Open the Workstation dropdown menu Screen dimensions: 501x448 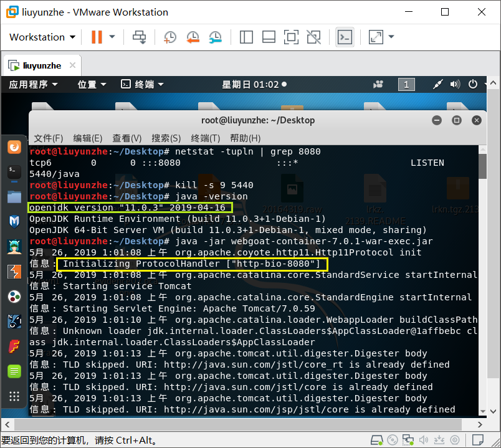click(42, 37)
